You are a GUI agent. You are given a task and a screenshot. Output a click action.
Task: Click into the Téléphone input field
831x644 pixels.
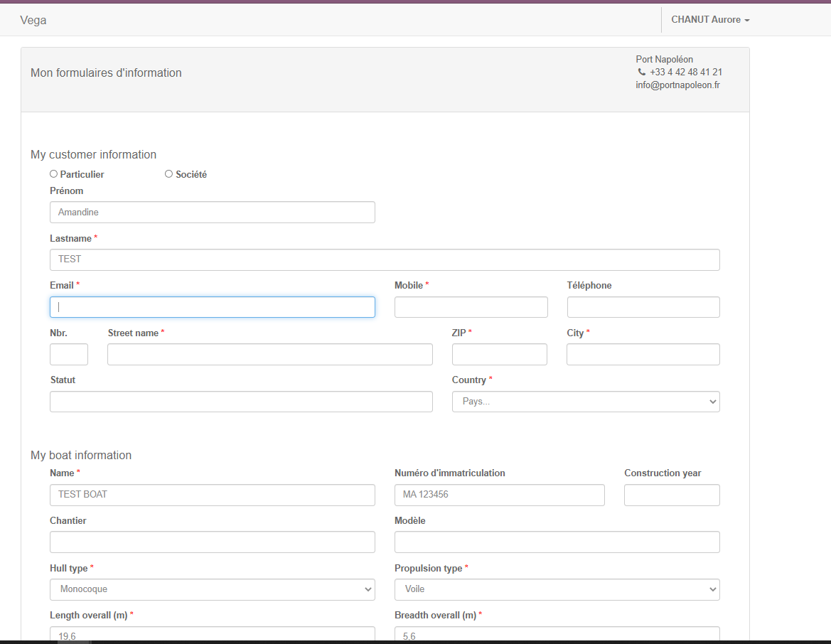[643, 307]
